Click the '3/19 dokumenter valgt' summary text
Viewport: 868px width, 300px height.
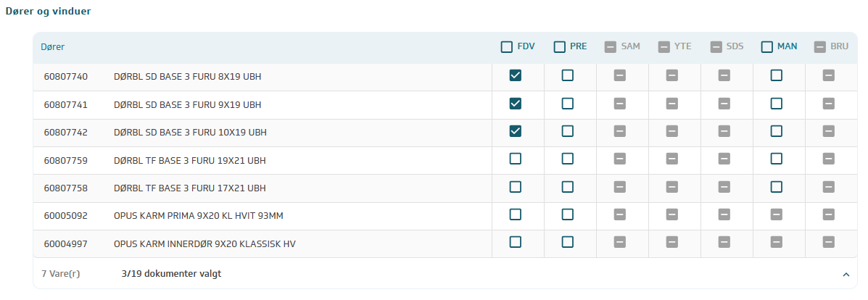click(x=171, y=274)
